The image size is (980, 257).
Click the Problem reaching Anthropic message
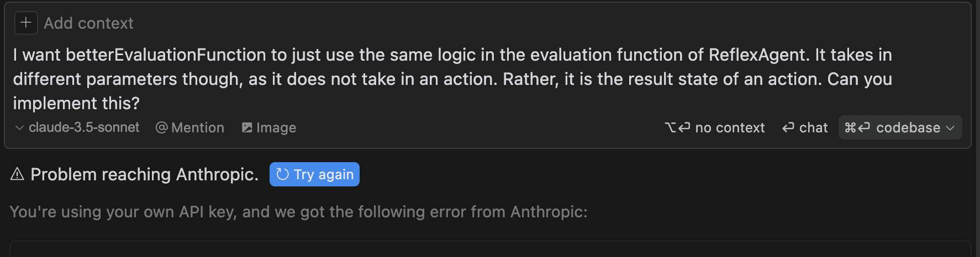click(144, 174)
